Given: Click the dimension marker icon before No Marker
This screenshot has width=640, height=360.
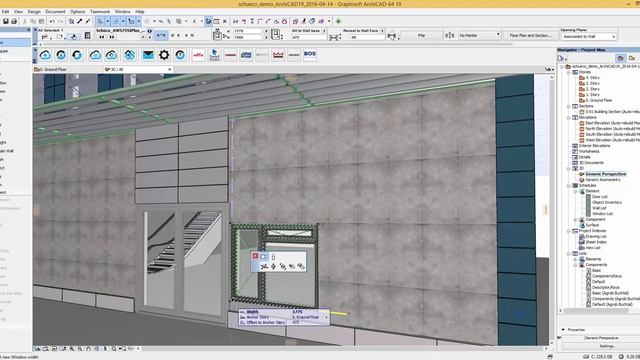Looking at the screenshot, I should coord(449,36).
